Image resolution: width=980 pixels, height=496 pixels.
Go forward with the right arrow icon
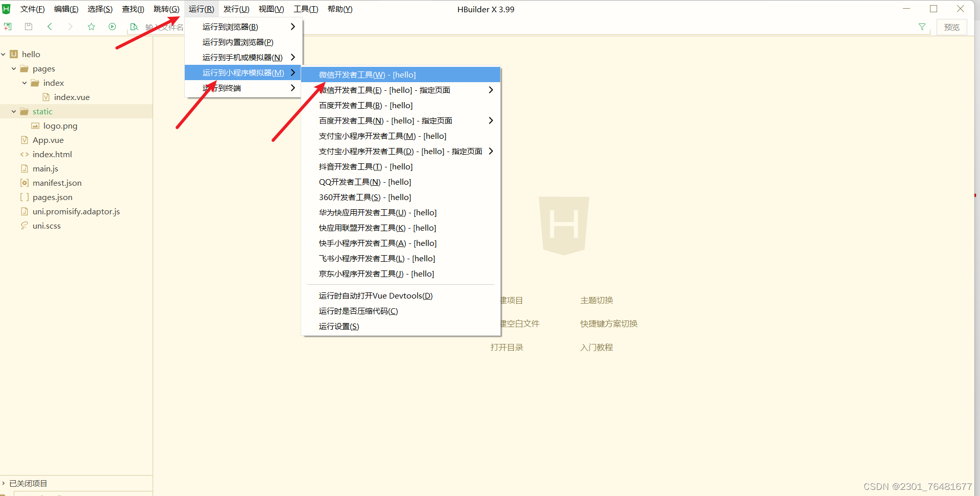70,27
